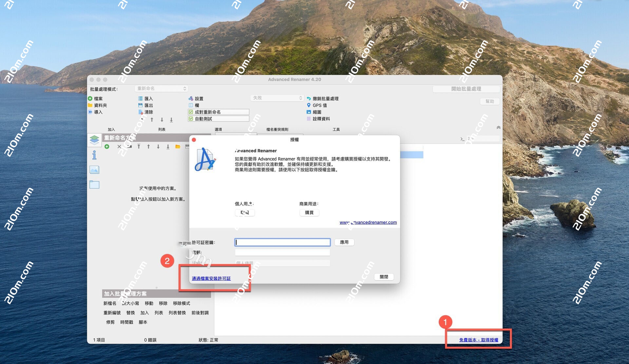Open the 設置 settings panel
Image resolution: width=629 pixels, height=364 pixels.
[191, 98]
